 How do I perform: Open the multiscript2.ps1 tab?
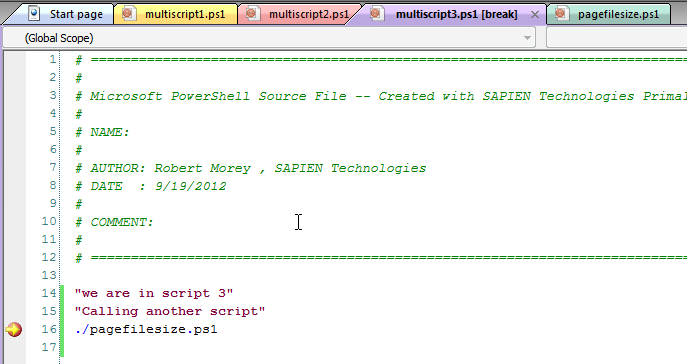tap(300, 14)
